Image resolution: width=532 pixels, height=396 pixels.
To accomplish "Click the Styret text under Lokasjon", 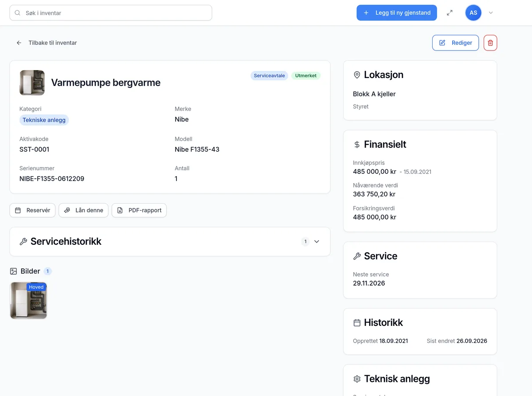I will coord(360,106).
